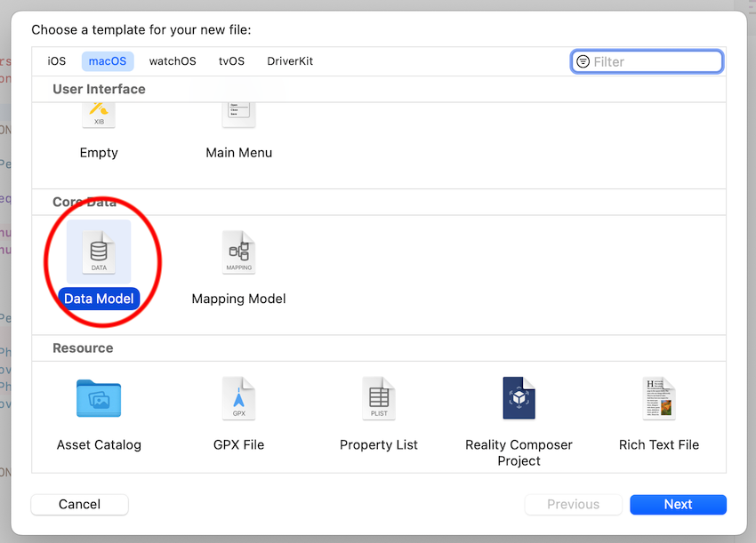Select the Property List icon
The width and height of the screenshot is (756, 543).
[379, 398]
